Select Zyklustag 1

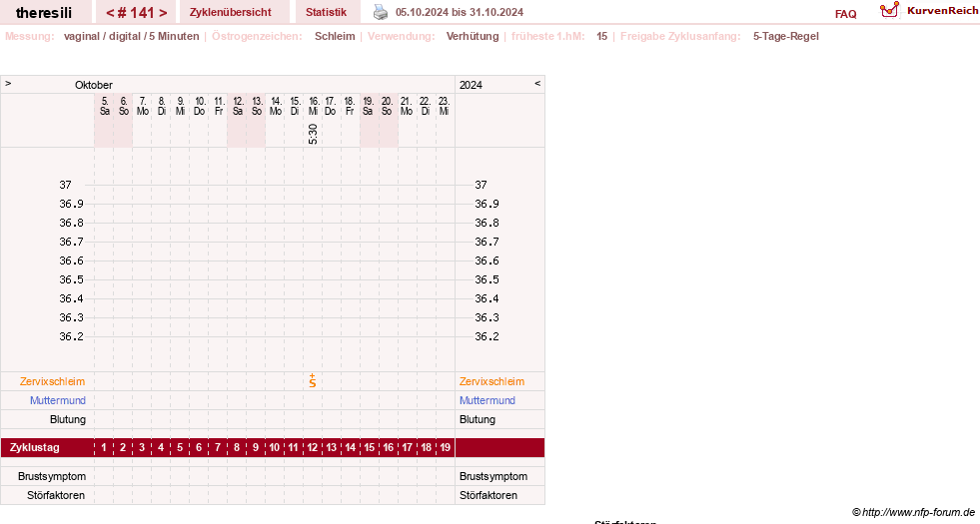[104, 448]
